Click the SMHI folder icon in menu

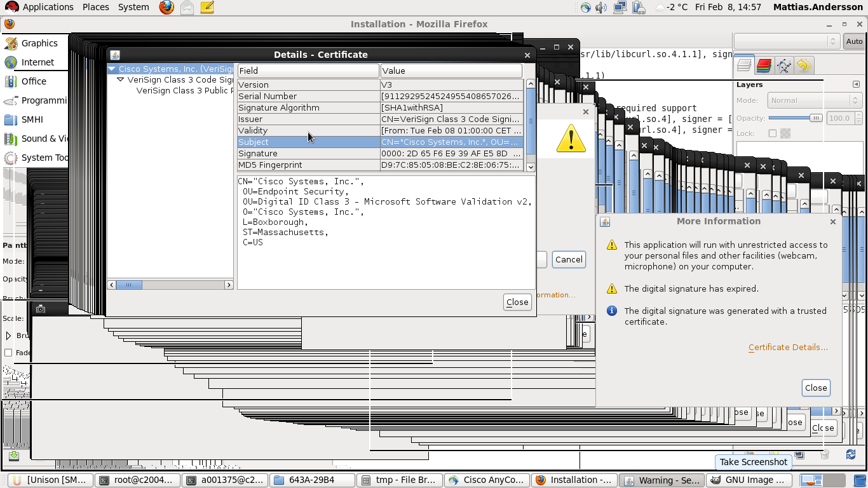point(11,119)
